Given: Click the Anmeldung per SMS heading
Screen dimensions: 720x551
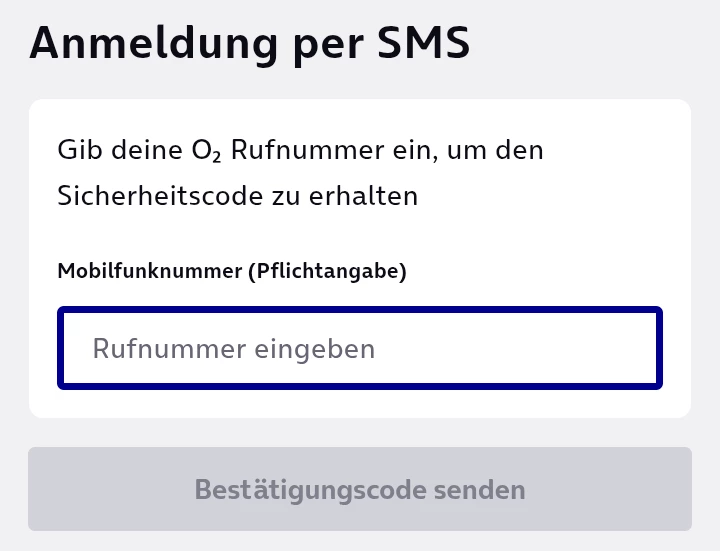Looking at the screenshot, I should click(x=249, y=44).
